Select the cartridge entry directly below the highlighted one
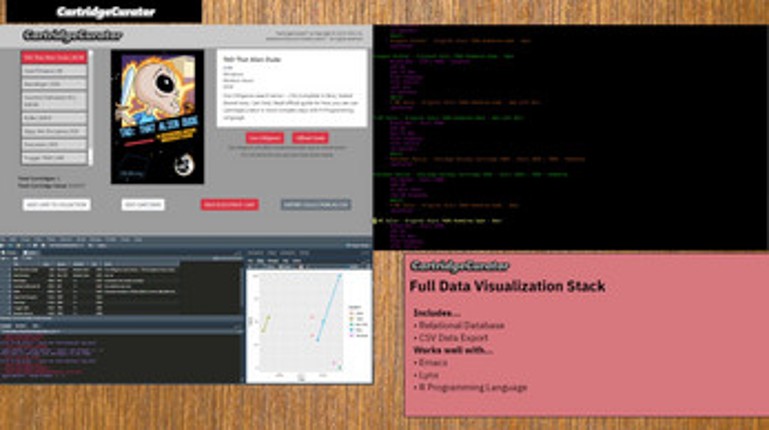 (54, 71)
